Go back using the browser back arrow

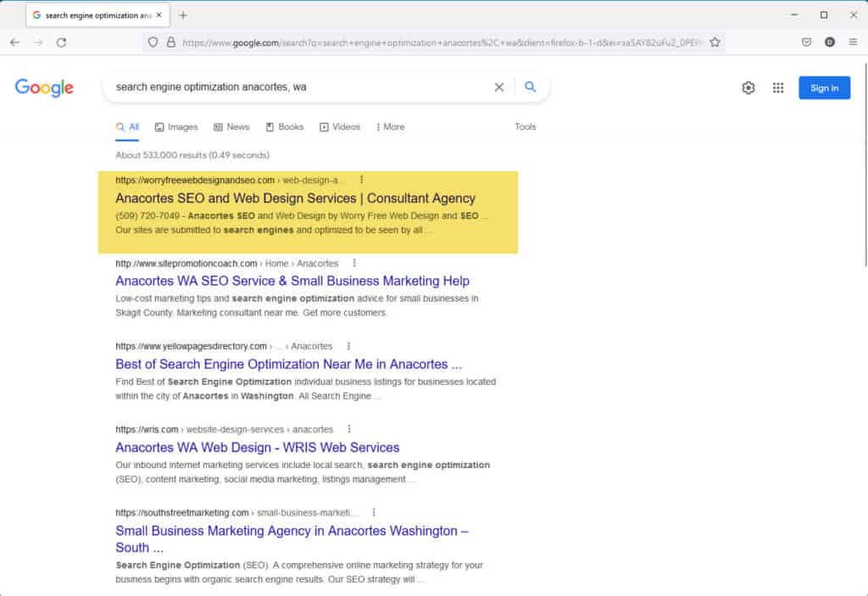(x=15, y=42)
